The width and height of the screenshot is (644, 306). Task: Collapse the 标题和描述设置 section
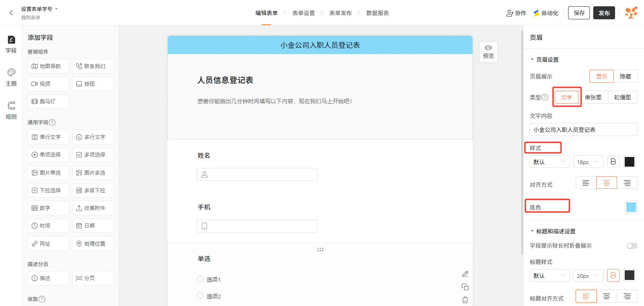click(x=532, y=231)
